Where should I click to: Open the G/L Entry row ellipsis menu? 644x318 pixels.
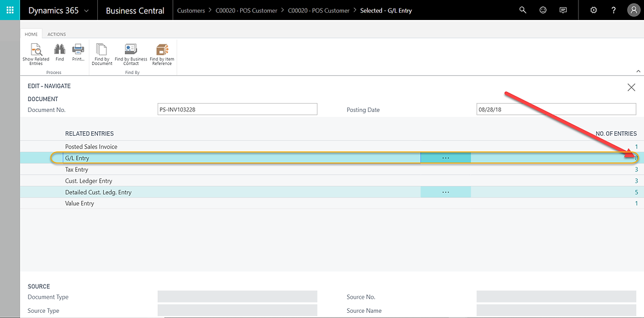click(446, 158)
